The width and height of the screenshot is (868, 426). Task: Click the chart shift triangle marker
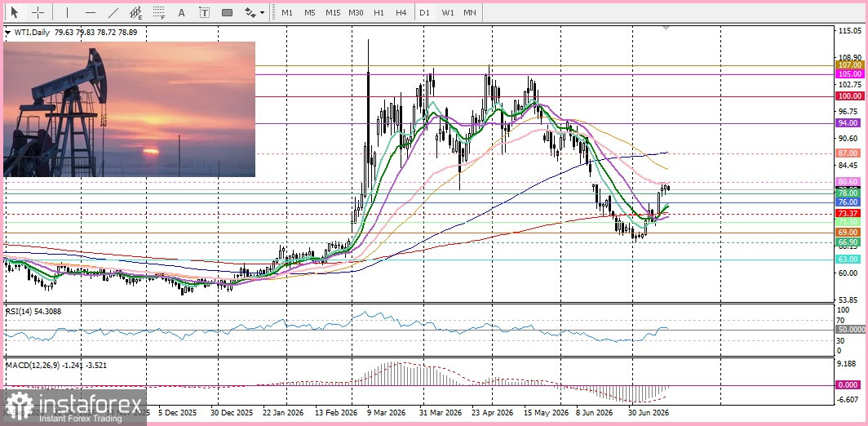click(666, 28)
